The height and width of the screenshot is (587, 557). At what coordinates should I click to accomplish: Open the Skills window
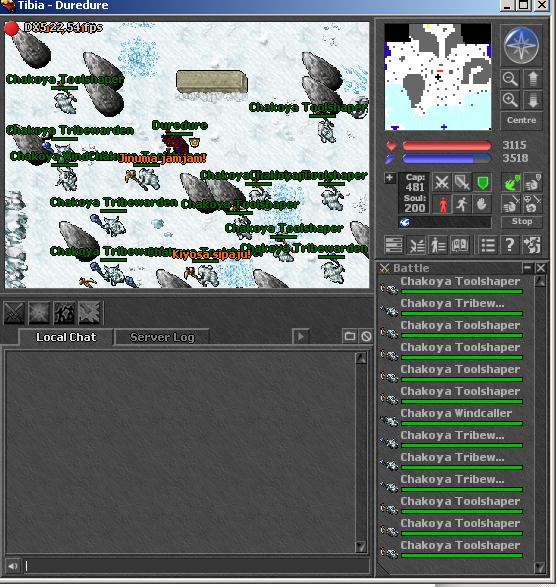[x=393, y=246]
